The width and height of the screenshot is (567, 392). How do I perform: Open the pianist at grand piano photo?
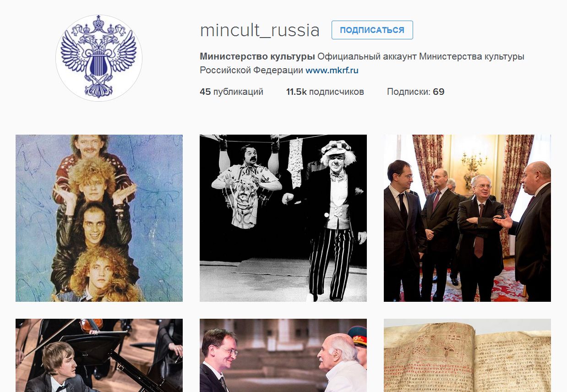coord(99,355)
